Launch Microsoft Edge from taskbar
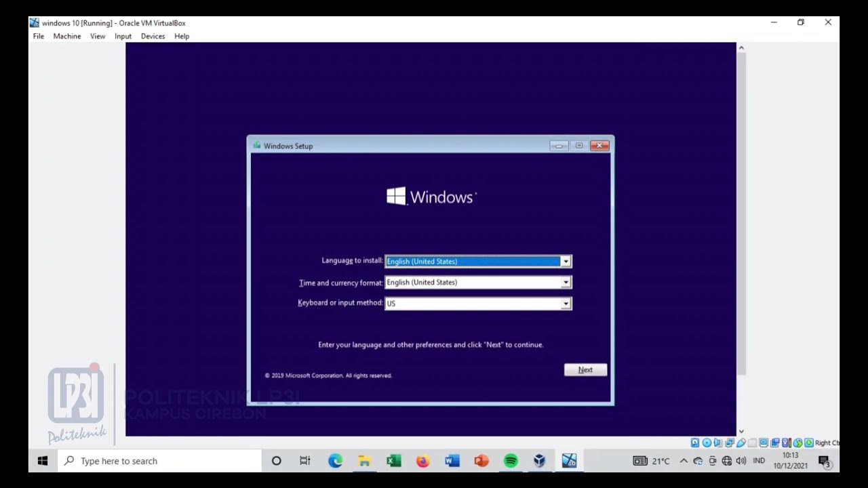The height and width of the screenshot is (488, 868). pos(335,461)
